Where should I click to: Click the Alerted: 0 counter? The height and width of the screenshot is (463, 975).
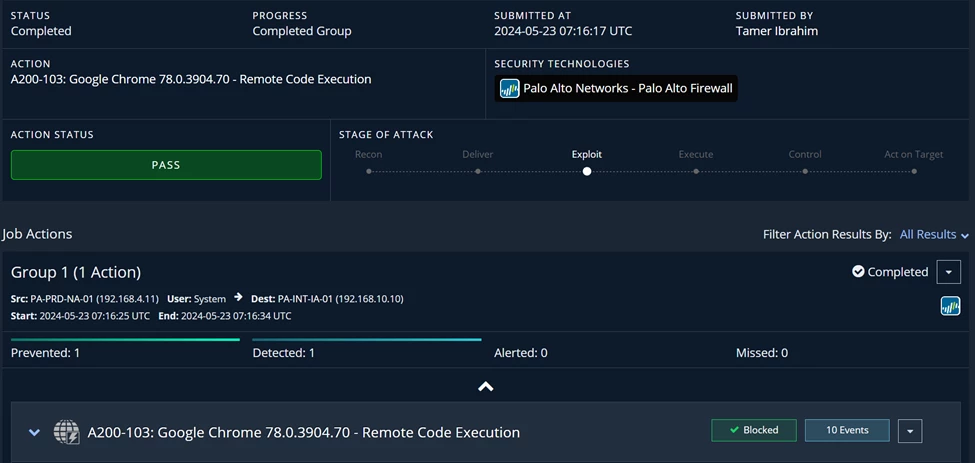520,353
